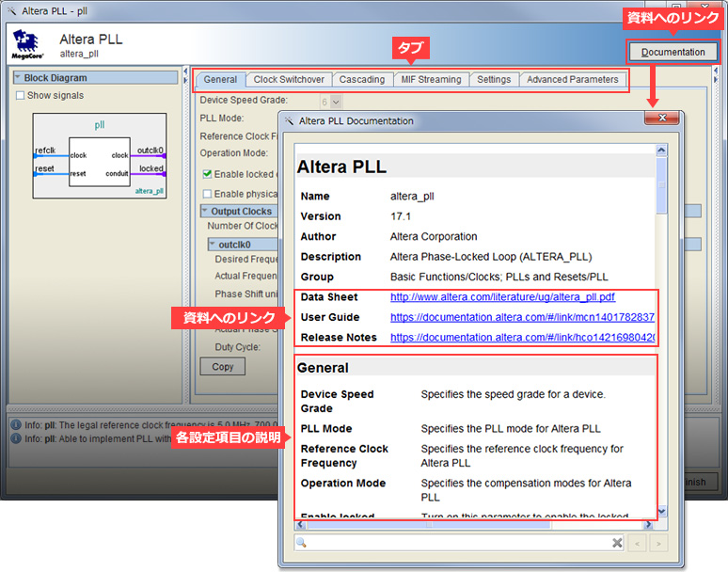This screenshot has width=728, height=572.
Task: Click the Device Speed Grade description row
Action: (x=475, y=401)
